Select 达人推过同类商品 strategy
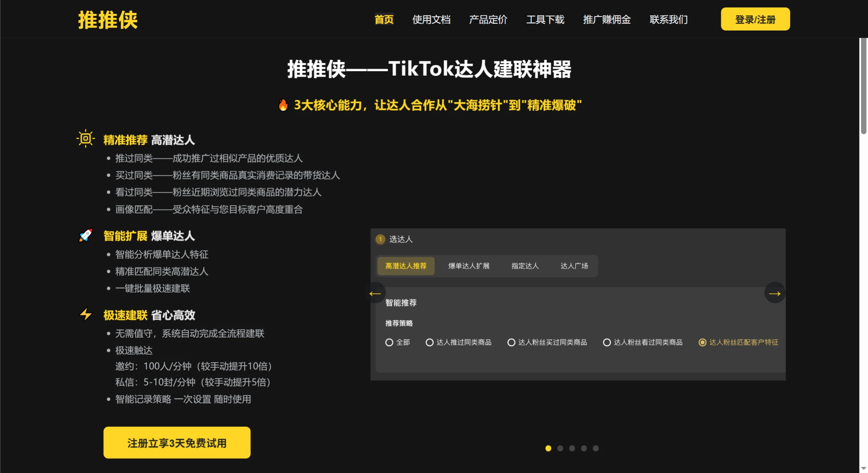Viewport: 868px width, 473px height. pyautogui.click(x=430, y=342)
